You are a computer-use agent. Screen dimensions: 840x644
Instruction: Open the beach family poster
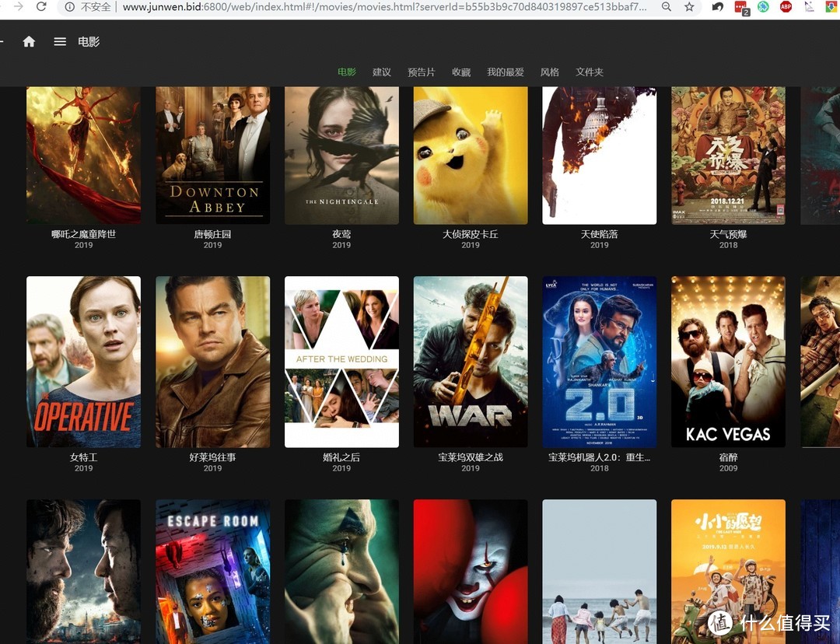600,572
